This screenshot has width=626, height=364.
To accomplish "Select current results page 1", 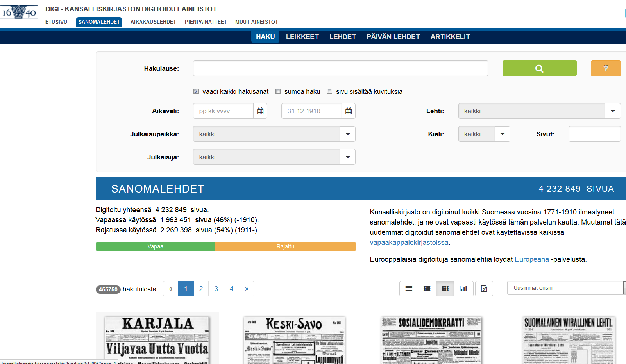I will pos(186,289).
